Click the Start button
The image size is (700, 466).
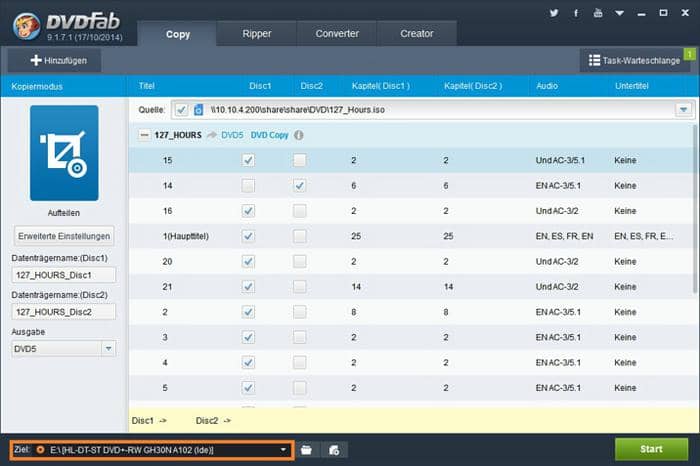(x=651, y=449)
